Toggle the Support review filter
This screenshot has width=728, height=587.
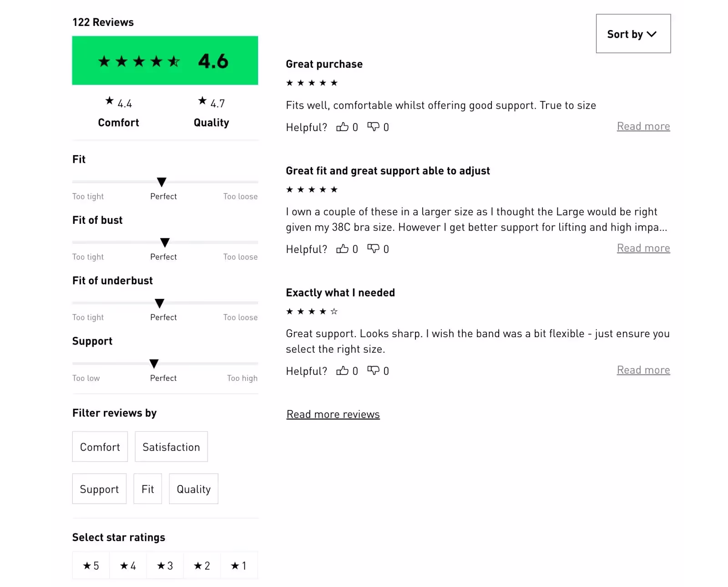click(x=99, y=489)
